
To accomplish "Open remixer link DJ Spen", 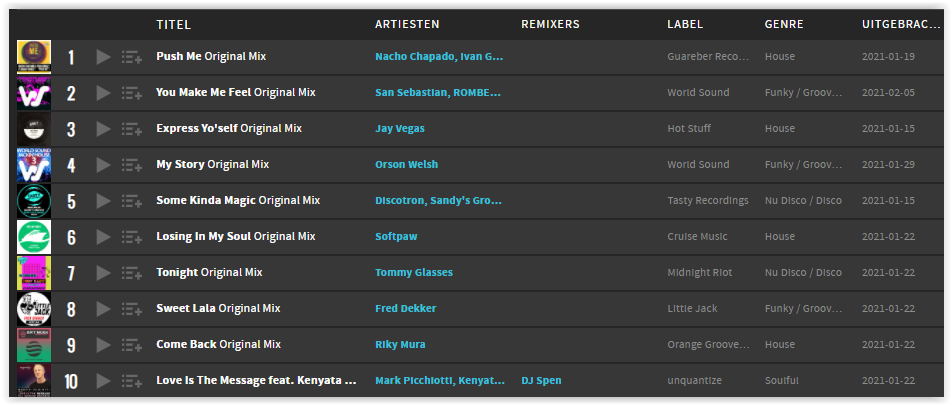I will click(541, 381).
